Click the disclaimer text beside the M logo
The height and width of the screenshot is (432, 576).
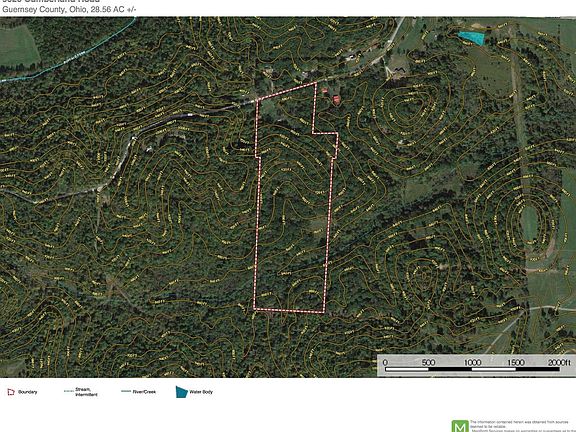coord(522,426)
